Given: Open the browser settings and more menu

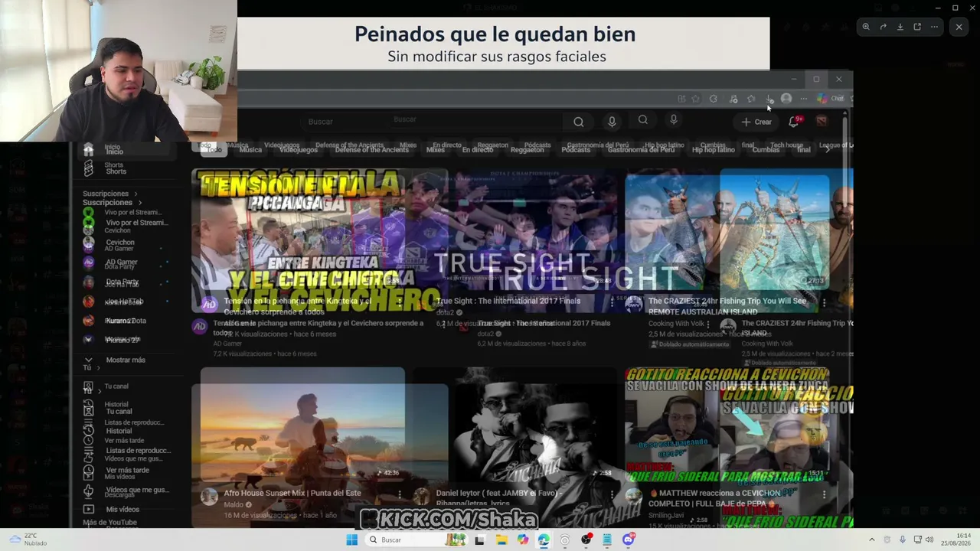Looking at the screenshot, I should (803, 99).
